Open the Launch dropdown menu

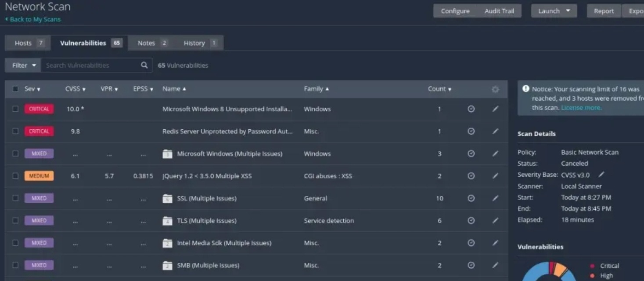[554, 11]
